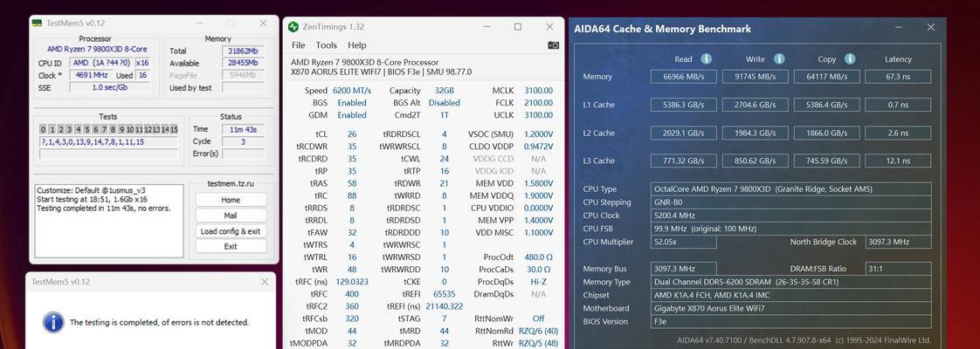Click the Chipset field AMD K1A.4 FCH
The width and height of the screenshot is (980, 349).
pyautogui.click(x=790, y=295)
